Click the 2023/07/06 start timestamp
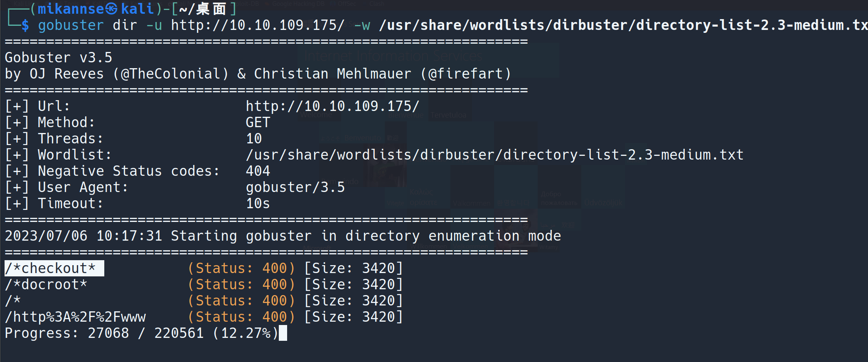 click(x=46, y=236)
